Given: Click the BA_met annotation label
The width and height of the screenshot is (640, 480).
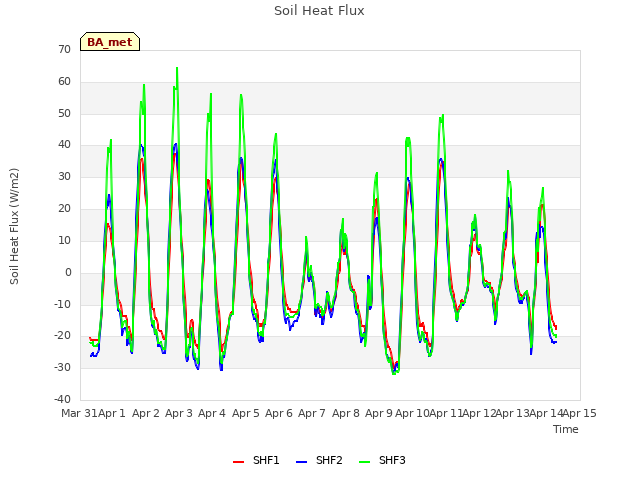Looking at the screenshot, I should pos(110,42).
